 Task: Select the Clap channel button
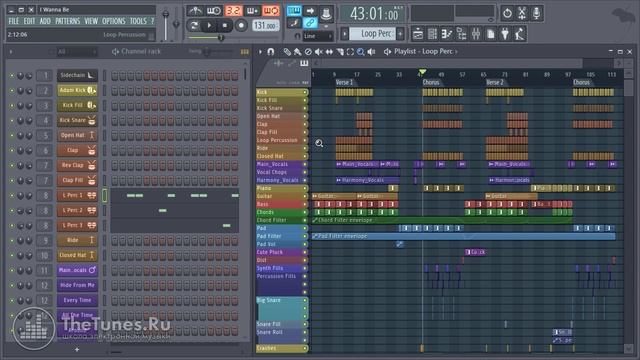point(77,150)
